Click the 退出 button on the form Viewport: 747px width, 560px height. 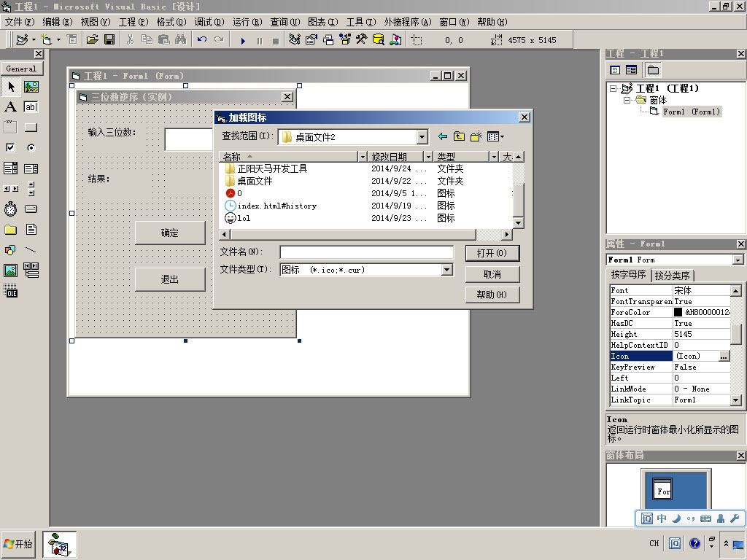click(x=169, y=279)
